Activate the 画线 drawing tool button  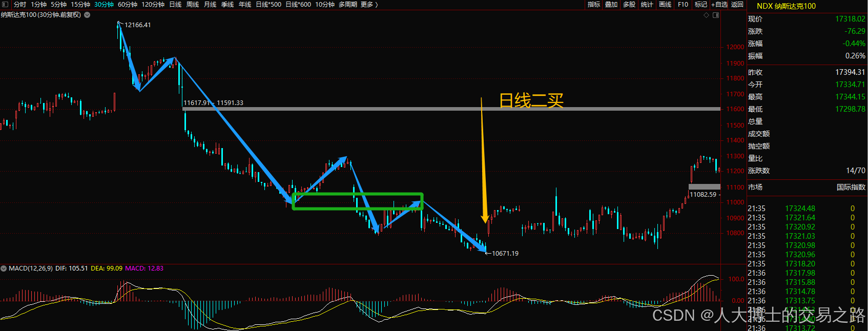pos(665,5)
